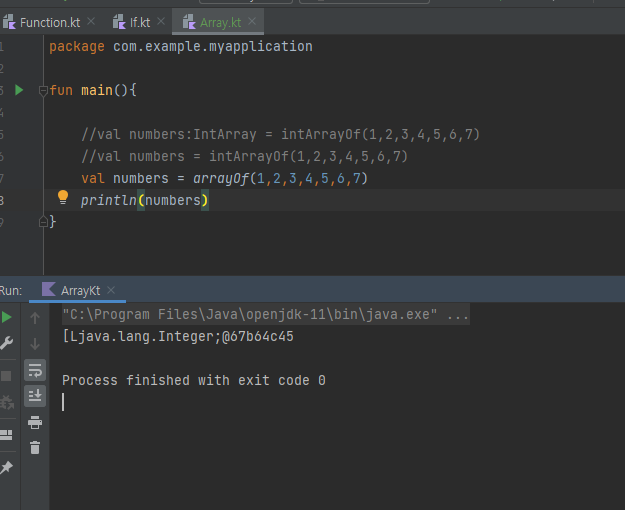Click the Stop process square button

[x=6, y=376]
